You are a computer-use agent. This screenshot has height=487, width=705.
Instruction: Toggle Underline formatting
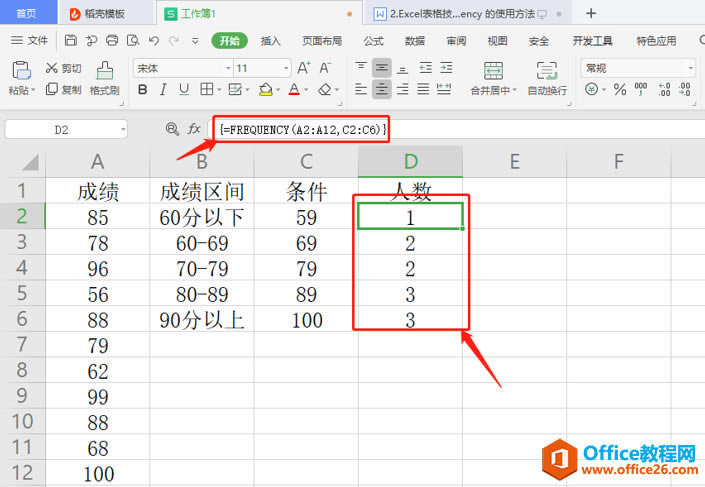click(x=184, y=89)
